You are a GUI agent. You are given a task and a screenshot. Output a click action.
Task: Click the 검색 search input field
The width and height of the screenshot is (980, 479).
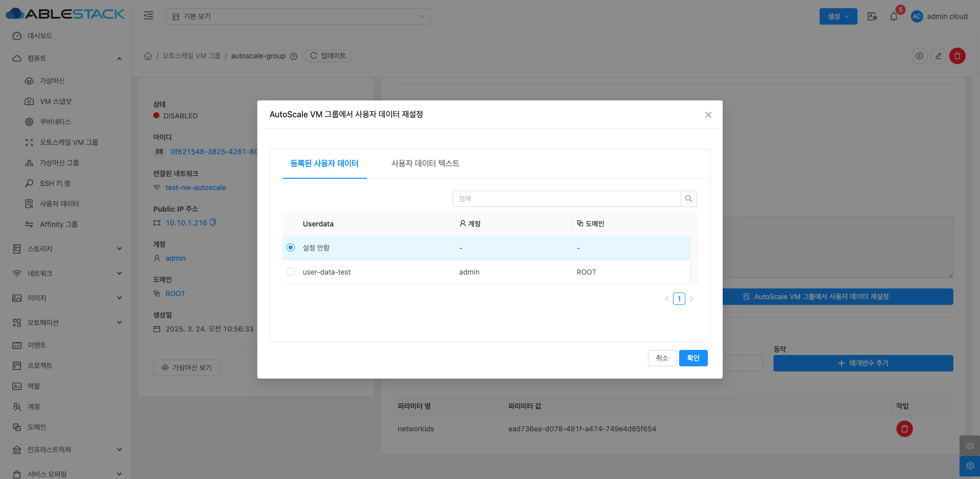566,199
